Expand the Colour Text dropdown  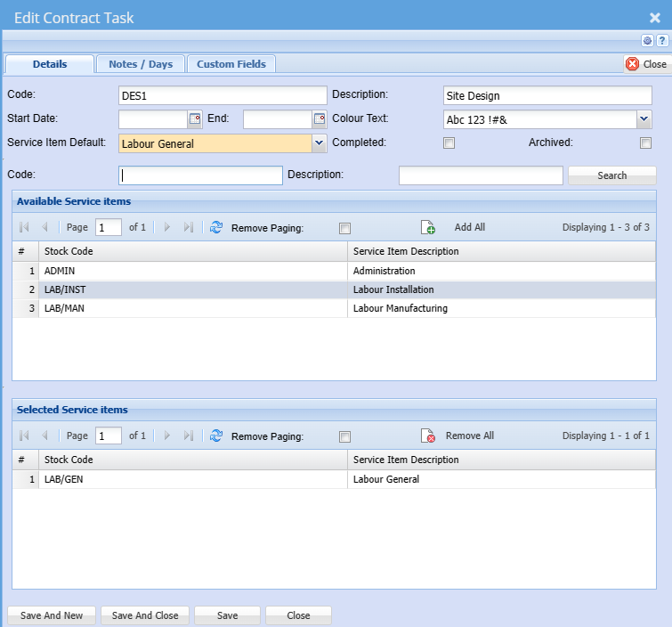click(644, 119)
